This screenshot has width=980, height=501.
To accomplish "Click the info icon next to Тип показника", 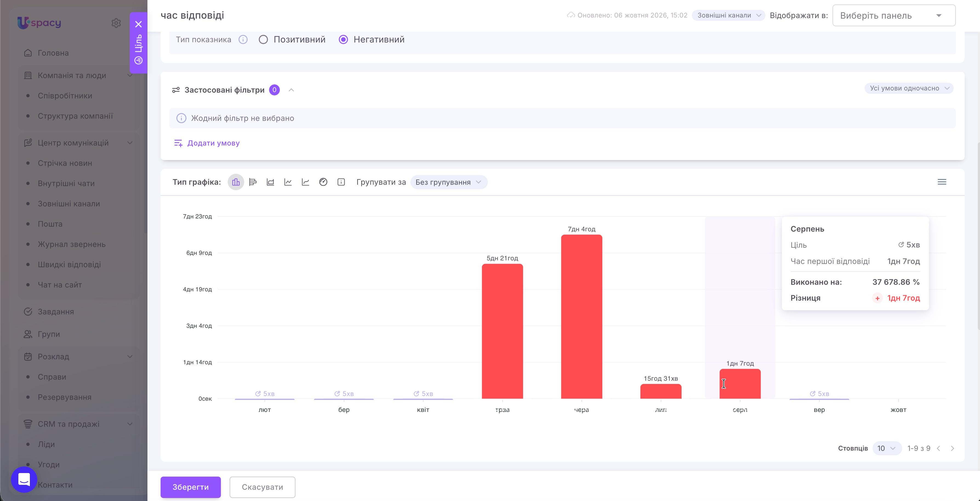I will click(243, 39).
